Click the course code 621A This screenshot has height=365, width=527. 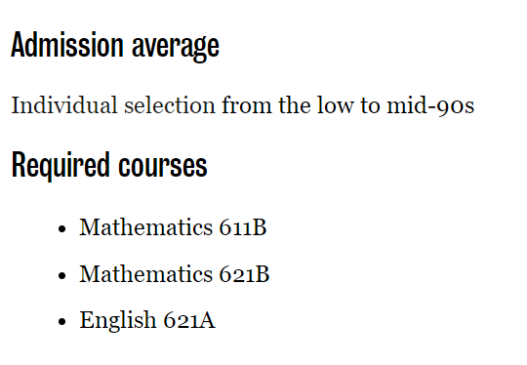pyautogui.click(x=189, y=320)
